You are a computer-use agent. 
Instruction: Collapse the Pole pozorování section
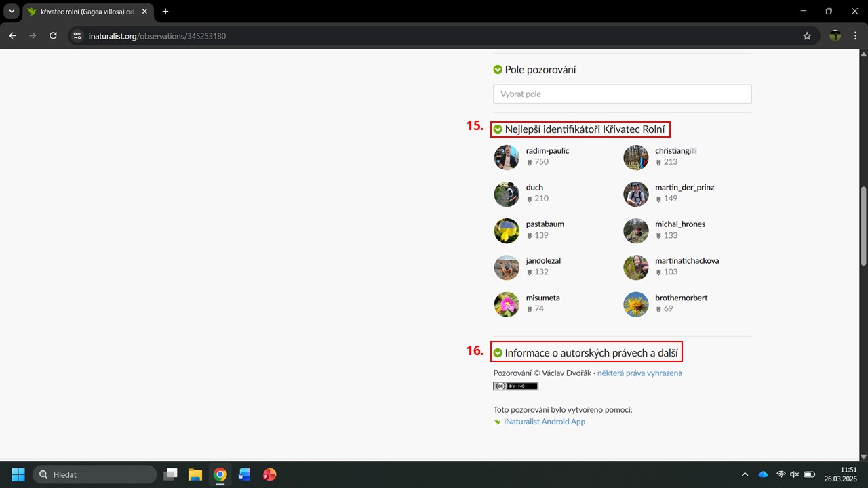click(498, 70)
